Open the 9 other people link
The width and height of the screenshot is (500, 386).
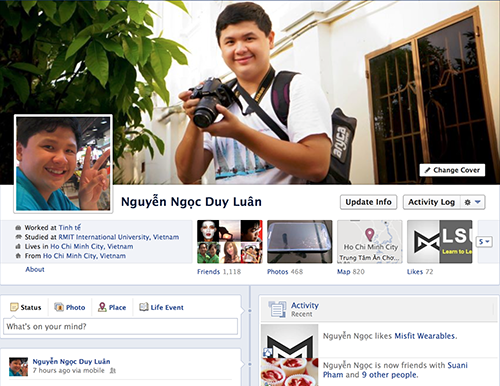coord(389,375)
